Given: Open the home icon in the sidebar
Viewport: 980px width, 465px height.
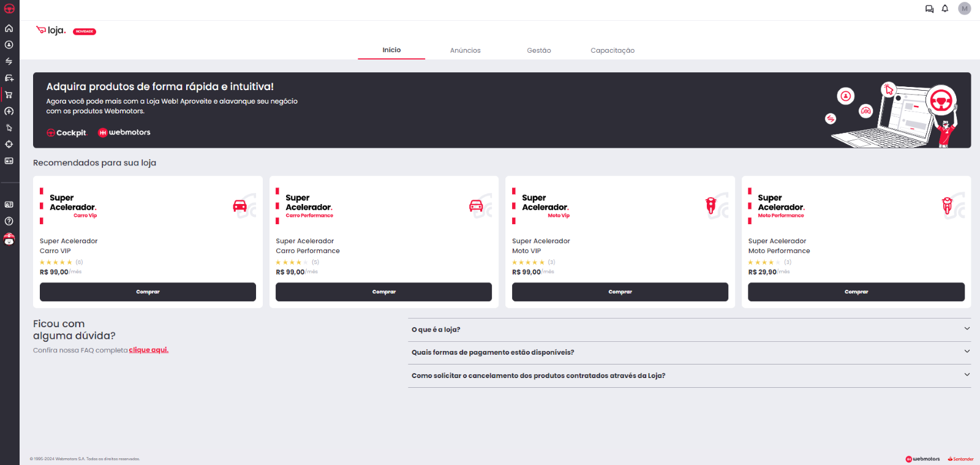Looking at the screenshot, I should (x=9, y=28).
